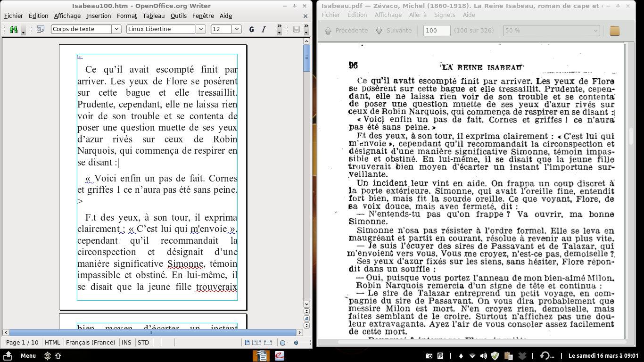Toggle the INS insert mode indicator

(x=126, y=343)
